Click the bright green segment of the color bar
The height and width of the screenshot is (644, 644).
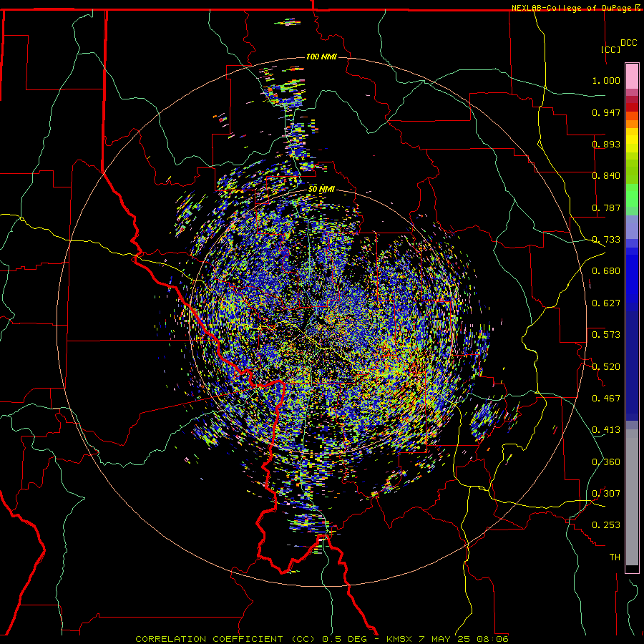pos(632,195)
